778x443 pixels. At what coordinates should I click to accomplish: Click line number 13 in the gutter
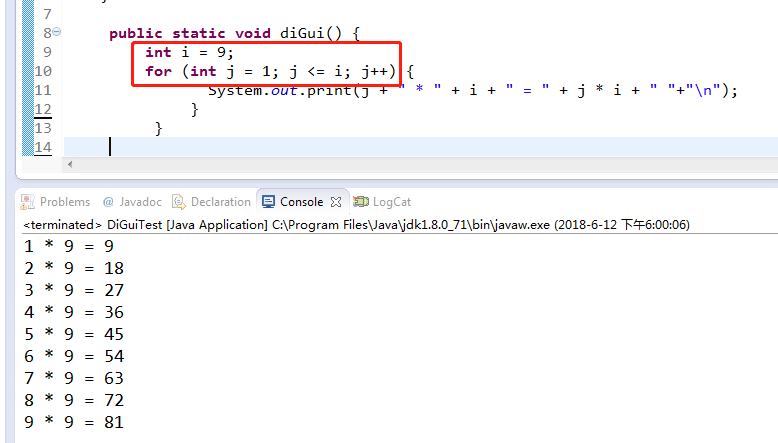(x=43, y=128)
